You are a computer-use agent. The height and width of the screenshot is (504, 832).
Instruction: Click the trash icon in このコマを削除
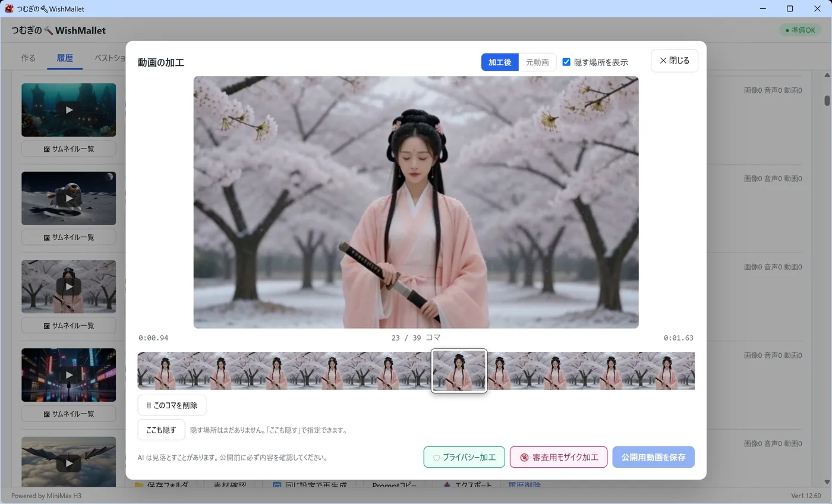tap(149, 405)
